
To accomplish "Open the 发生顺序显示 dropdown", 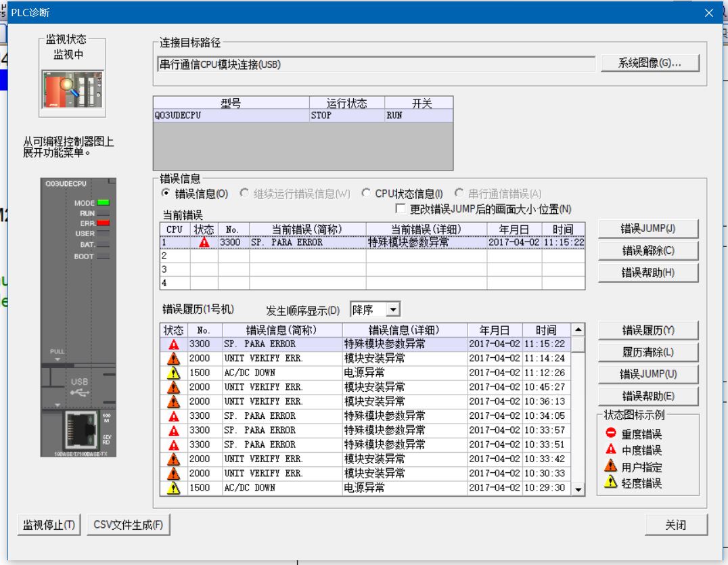I will point(393,310).
